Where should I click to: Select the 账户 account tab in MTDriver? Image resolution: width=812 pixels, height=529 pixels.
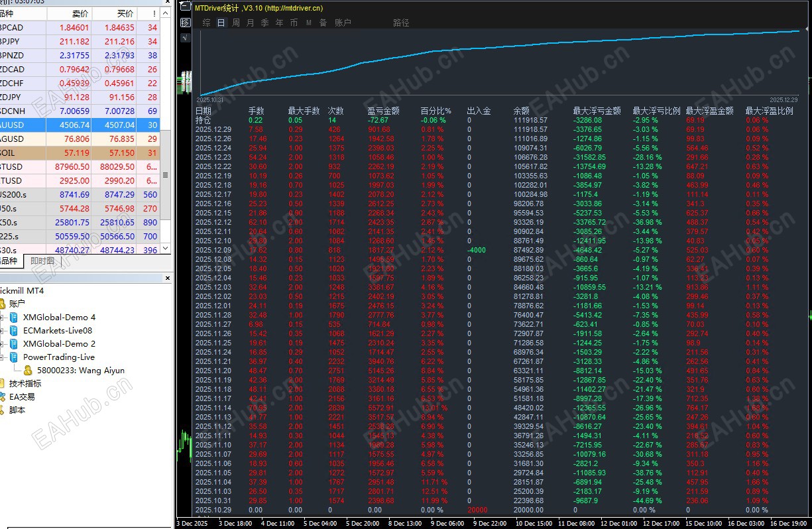[x=343, y=23]
